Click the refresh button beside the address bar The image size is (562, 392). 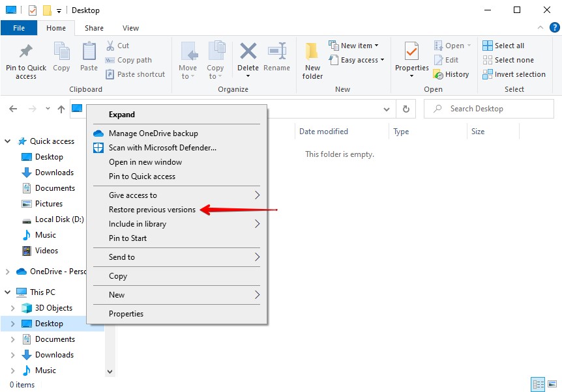[406, 109]
